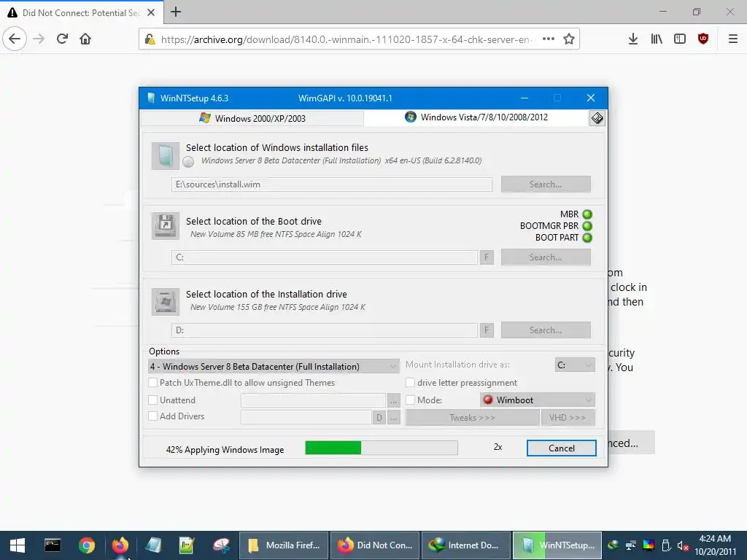The height and width of the screenshot is (560, 747).
Task: Click Unattend browse ellipsis button
Action: pyautogui.click(x=393, y=400)
